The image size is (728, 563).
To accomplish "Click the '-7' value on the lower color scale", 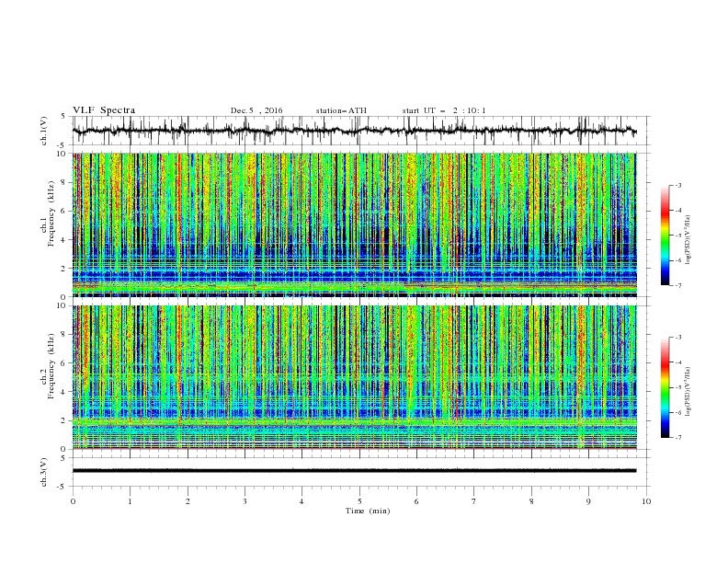I will [677, 437].
